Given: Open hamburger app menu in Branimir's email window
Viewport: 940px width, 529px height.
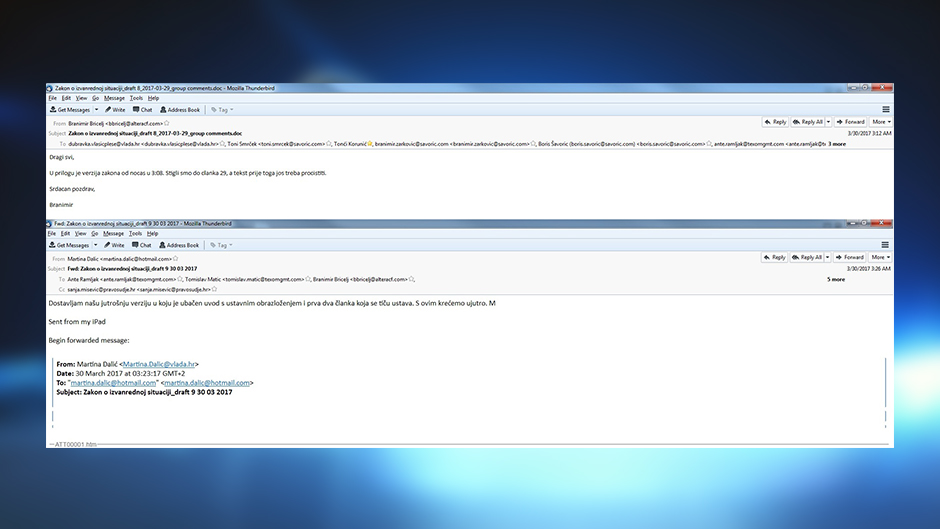Looking at the screenshot, I should coord(886,110).
